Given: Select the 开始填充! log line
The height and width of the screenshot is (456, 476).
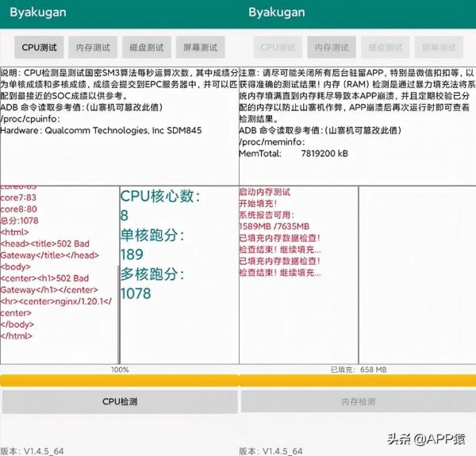Looking at the screenshot, I should click(x=258, y=203).
